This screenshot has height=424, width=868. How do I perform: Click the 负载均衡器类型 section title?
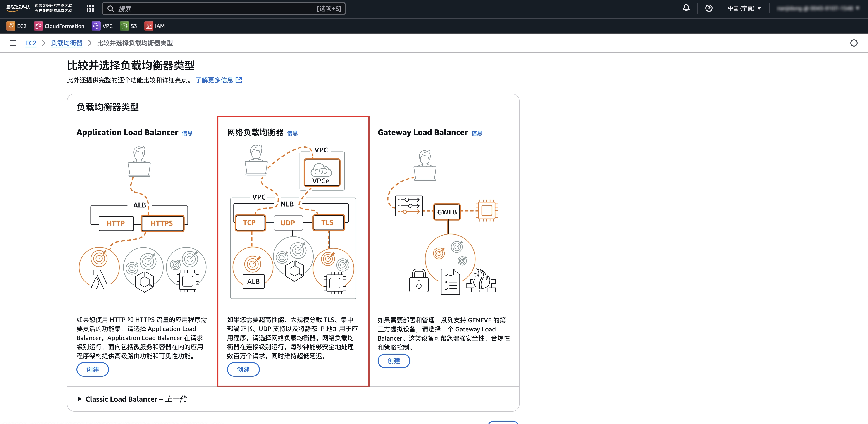click(108, 107)
